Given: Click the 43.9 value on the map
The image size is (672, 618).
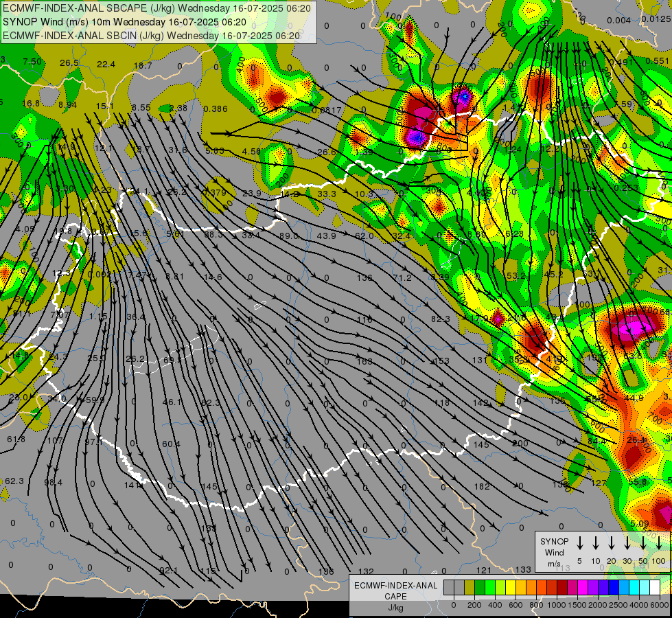Looking at the screenshot, I should pyautogui.click(x=327, y=236).
